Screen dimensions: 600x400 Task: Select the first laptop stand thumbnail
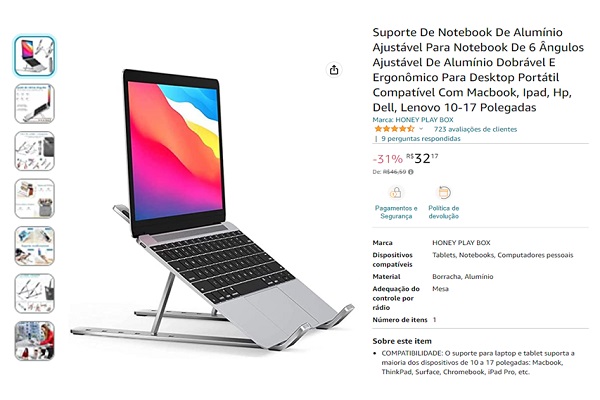click(x=34, y=56)
